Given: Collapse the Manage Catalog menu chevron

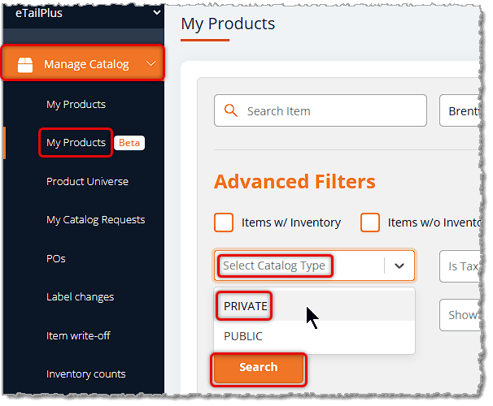Looking at the screenshot, I should (x=151, y=63).
